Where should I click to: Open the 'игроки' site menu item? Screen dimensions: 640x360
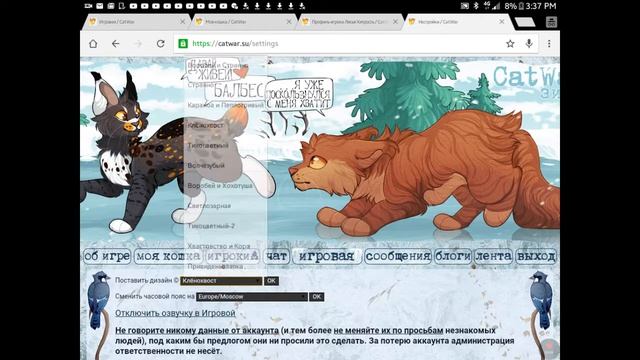click(x=233, y=256)
